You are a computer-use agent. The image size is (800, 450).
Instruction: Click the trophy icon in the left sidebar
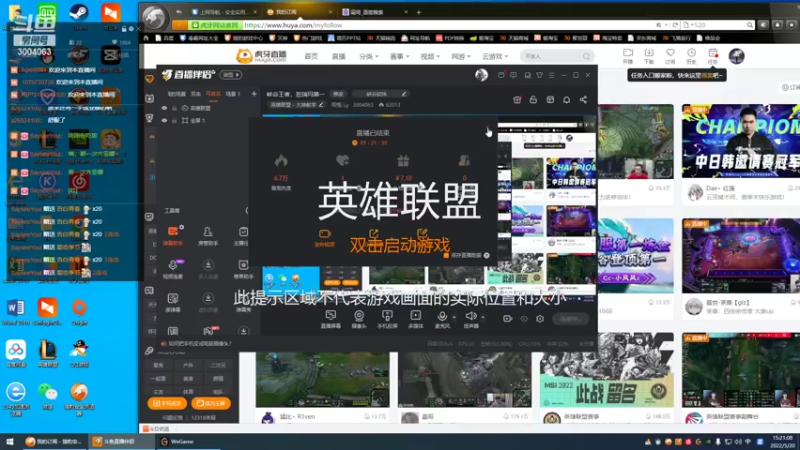pyautogui.click(x=149, y=118)
